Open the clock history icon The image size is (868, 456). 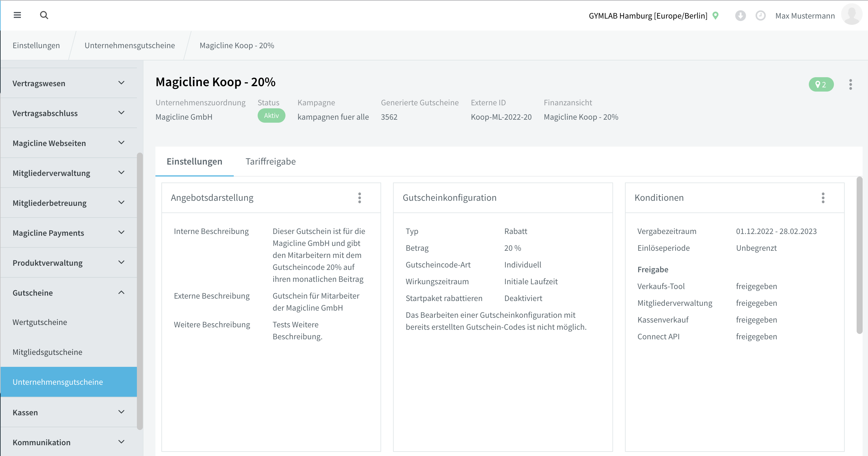pyautogui.click(x=760, y=16)
